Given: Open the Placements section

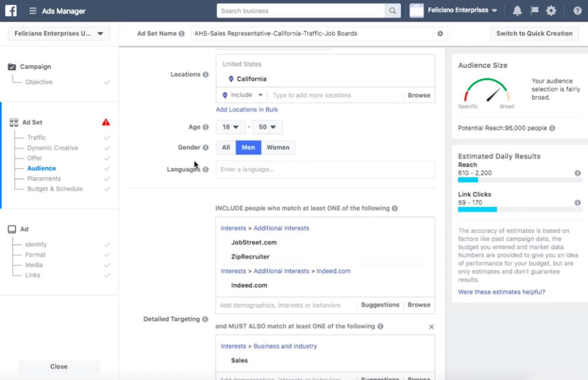Looking at the screenshot, I should tap(44, 179).
